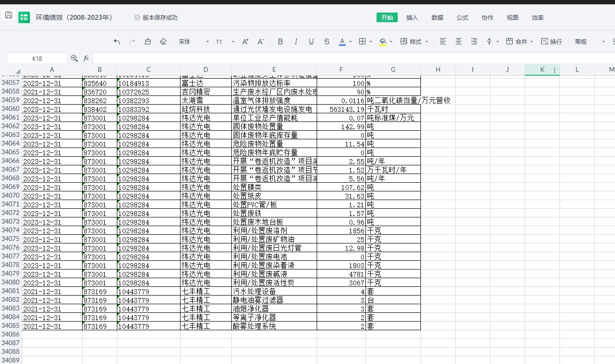Decrease font size with A- icon
This screenshot has height=364, width=615.
261,42
